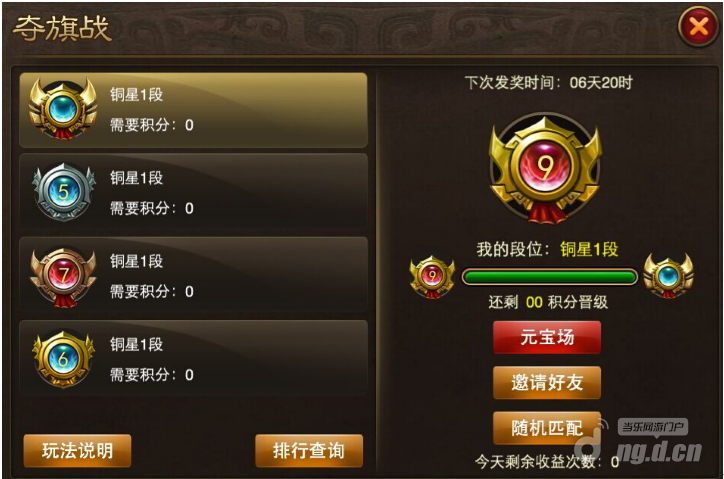
Task: Close the 夺旗战 window with the X button
Action: pyautogui.click(x=699, y=27)
